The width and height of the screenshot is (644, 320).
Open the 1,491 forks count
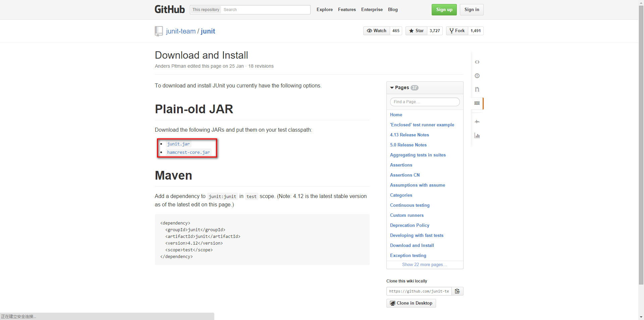click(476, 31)
